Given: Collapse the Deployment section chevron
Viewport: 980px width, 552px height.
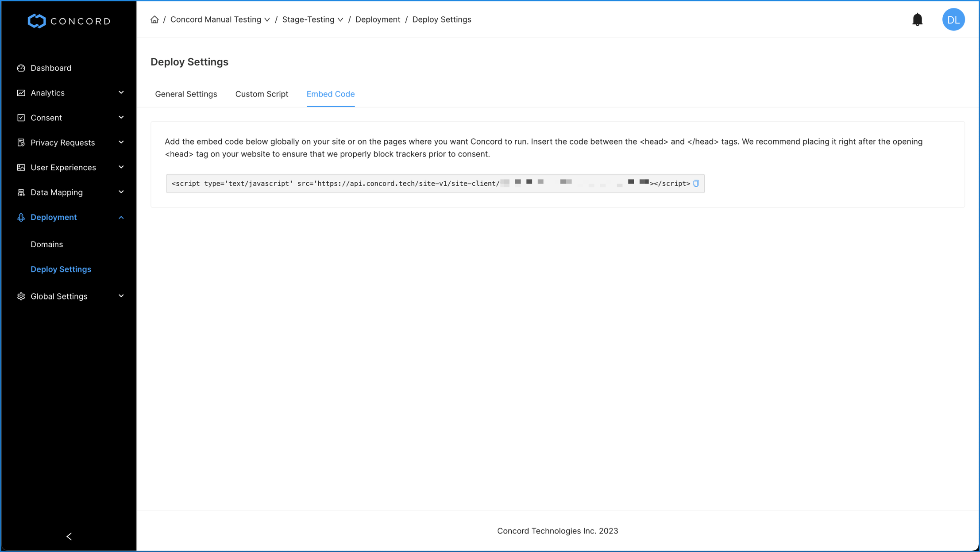Looking at the screenshot, I should pos(121,217).
